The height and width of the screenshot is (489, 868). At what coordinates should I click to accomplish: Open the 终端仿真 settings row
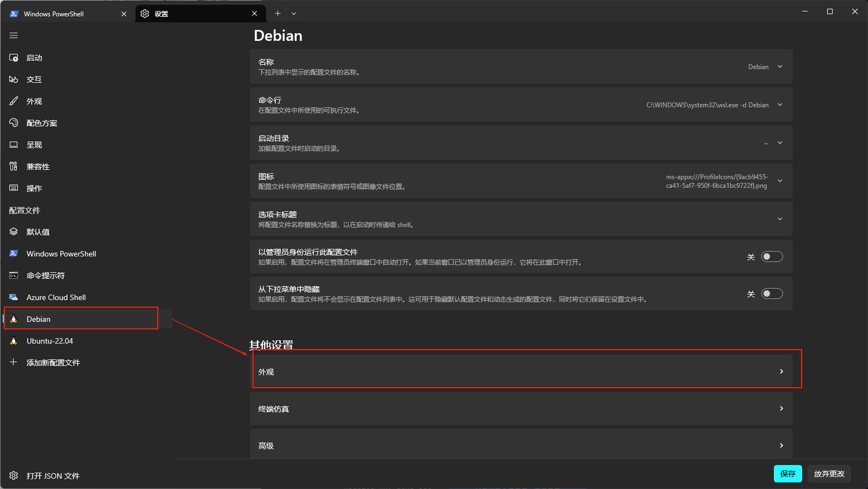pos(521,408)
